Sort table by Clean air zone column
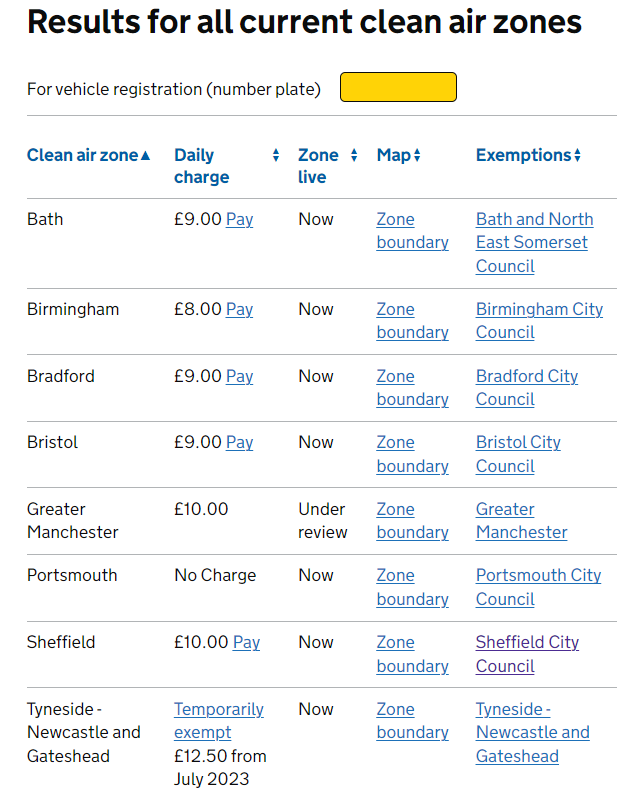637x799 pixels. click(88, 155)
